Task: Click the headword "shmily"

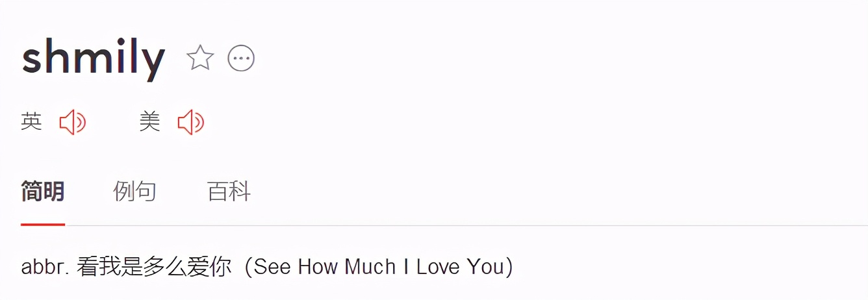Action: [x=94, y=58]
